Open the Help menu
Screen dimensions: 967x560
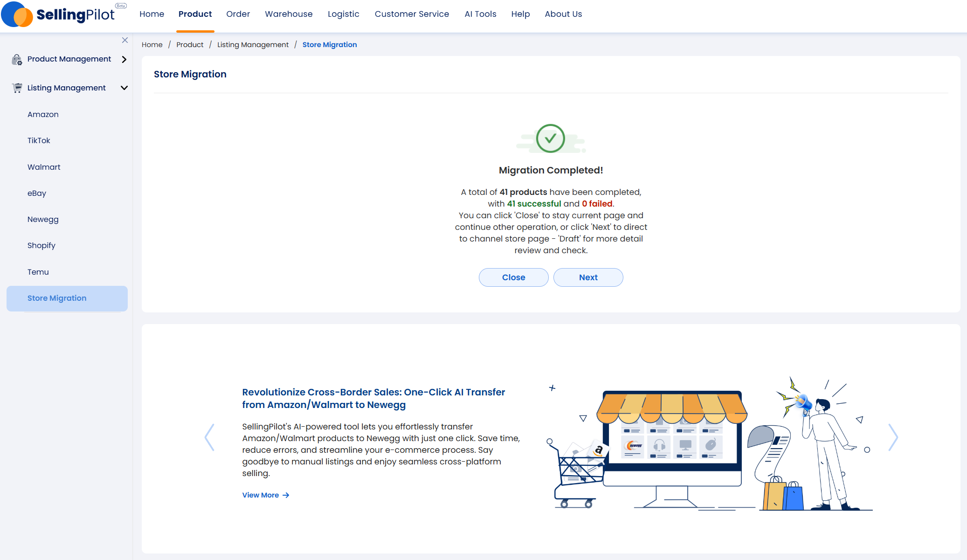click(x=520, y=14)
